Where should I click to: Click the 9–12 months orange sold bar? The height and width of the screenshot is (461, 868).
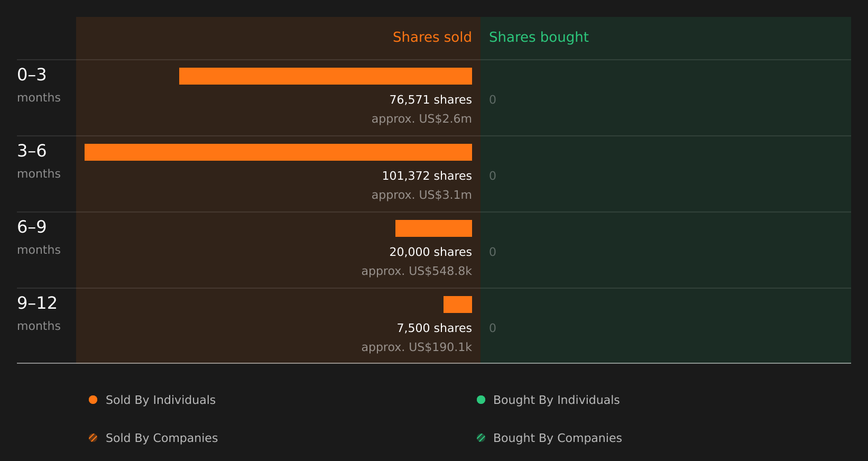(x=458, y=305)
